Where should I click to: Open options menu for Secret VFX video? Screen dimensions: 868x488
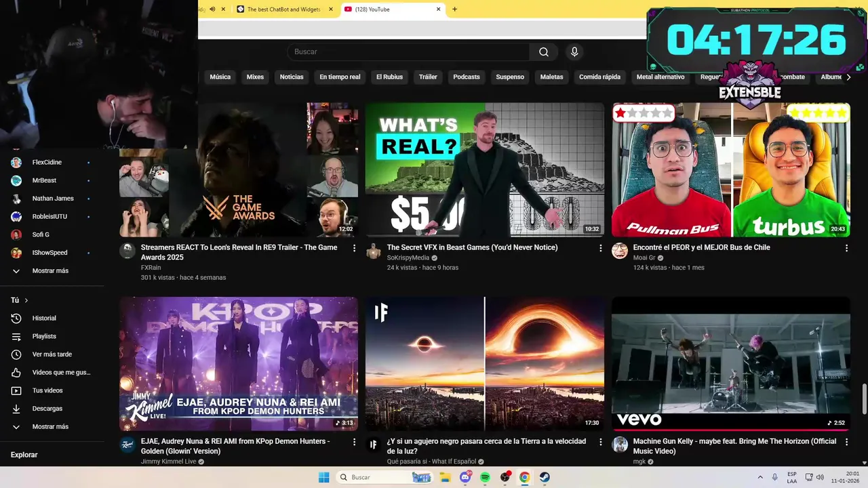pyautogui.click(x=600, y=248)
